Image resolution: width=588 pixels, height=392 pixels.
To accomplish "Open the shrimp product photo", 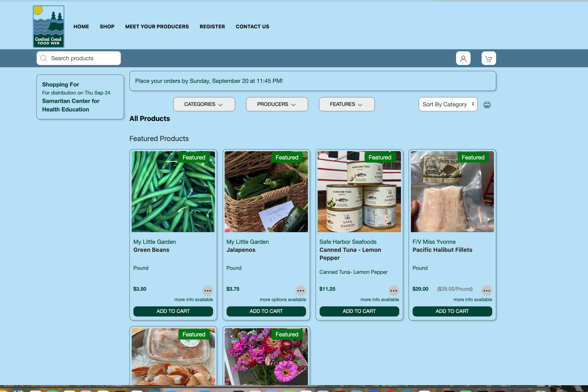I will 173,357.
